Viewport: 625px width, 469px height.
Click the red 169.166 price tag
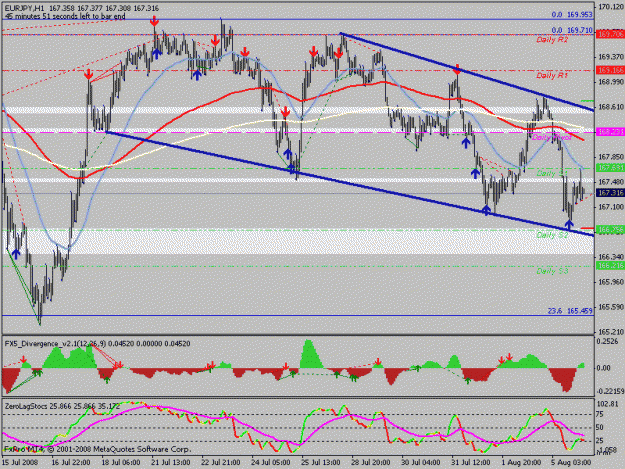pos(610,71)
